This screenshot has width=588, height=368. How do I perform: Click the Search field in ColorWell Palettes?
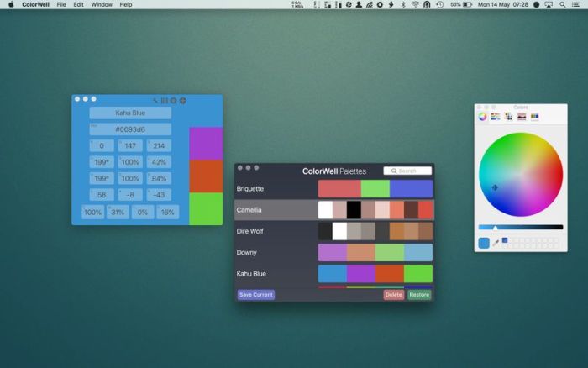click(407, 171)
